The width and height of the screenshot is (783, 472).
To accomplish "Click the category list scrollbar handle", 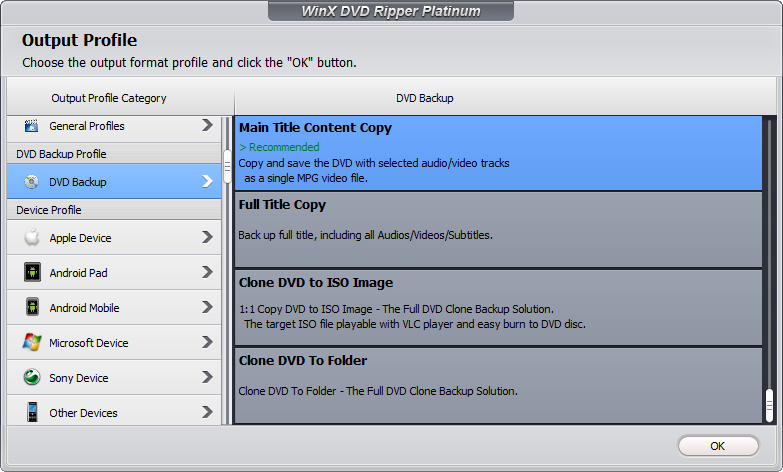I will pyautogui.click(x=227, y=166).
